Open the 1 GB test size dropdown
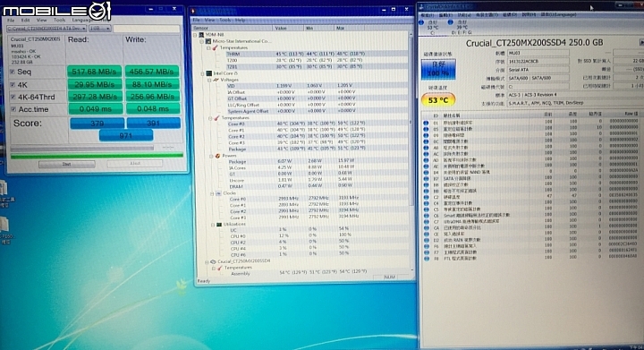644x350 pixels. [x=100, y=29]
